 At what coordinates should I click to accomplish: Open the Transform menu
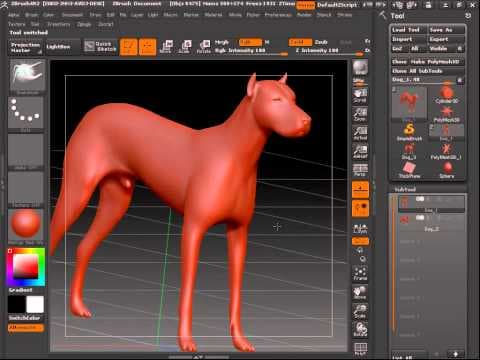coord(59,24)
